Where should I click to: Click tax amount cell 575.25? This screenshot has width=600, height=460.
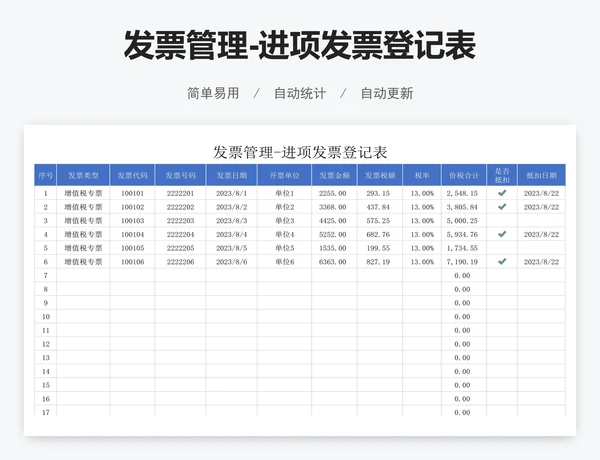click(378, 221)
